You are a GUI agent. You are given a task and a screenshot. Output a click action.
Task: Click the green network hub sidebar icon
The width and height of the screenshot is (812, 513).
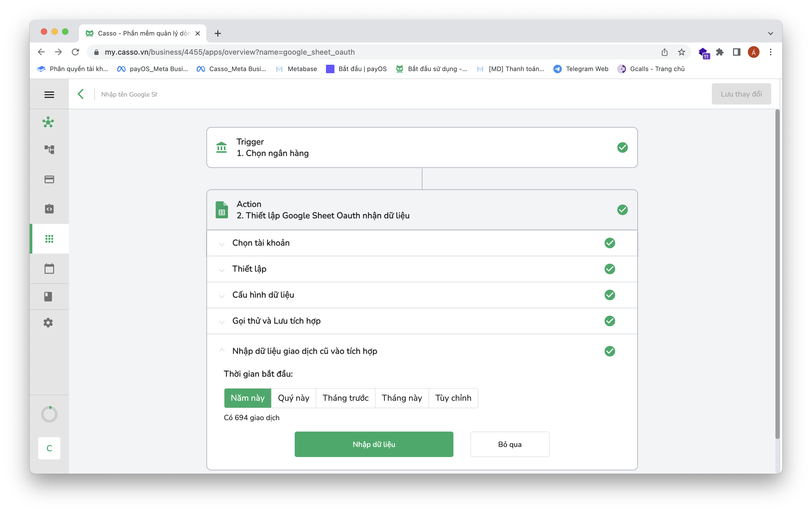pos(48,122)
